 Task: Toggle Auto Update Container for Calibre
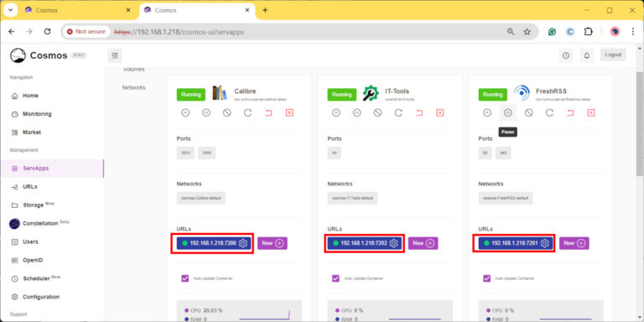(184, 278)
